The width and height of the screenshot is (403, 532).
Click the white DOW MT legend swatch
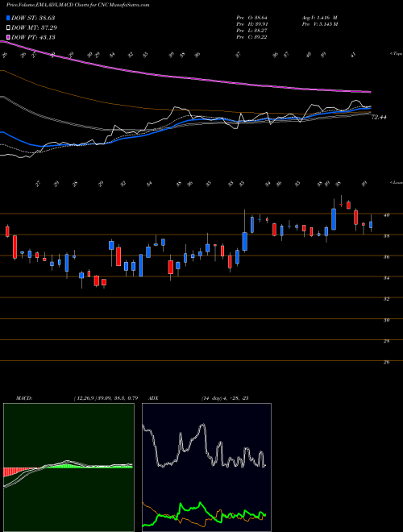(8, 27)
